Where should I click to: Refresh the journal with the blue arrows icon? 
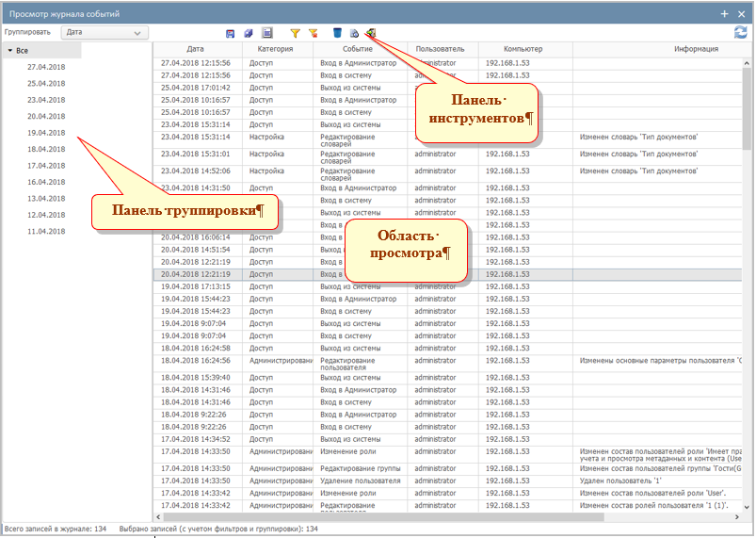[740, 32]
